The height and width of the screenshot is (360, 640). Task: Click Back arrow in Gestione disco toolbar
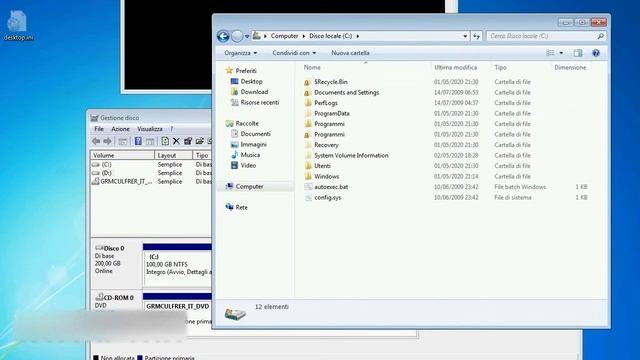[x=96, y=141]
